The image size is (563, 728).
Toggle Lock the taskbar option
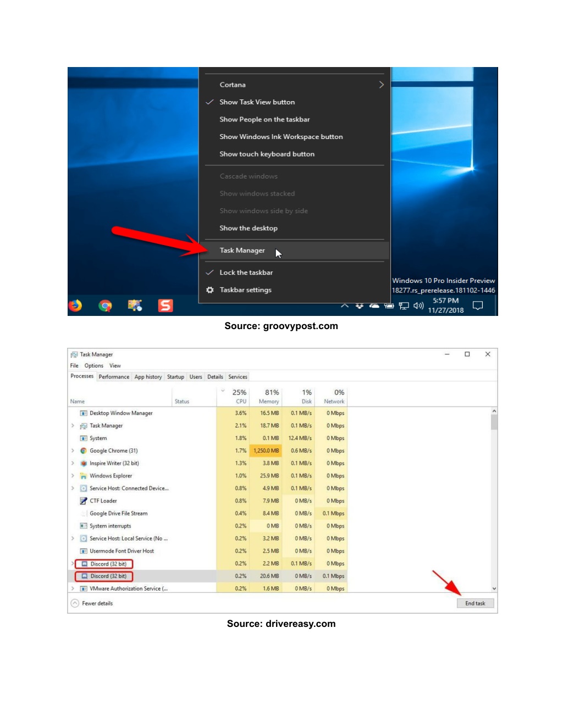(x=294, y=273)
